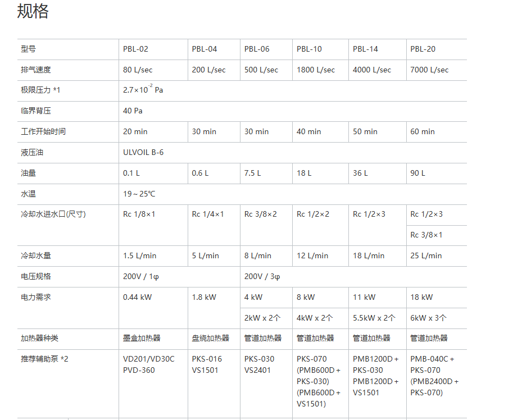Click the VD201/VD30C pump entry
The width and height of the screenshot is (513, 420).
pyautogui.click(x=149, y=359)
